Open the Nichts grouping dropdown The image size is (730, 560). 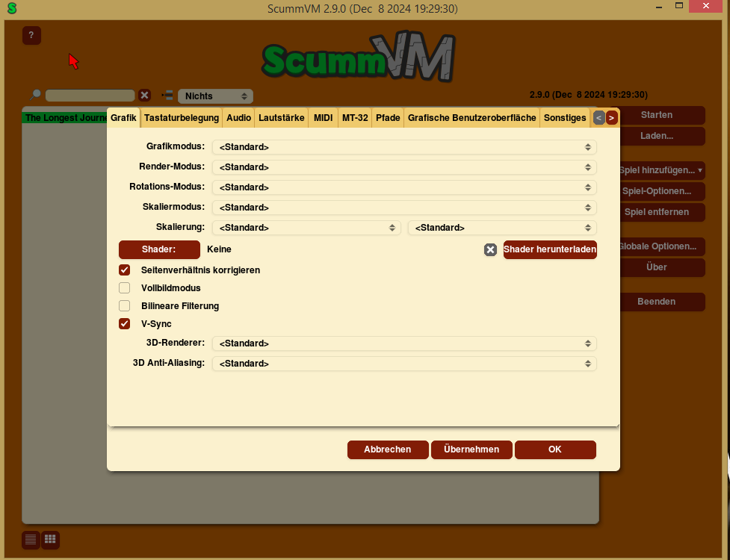(x=215, y=96)
